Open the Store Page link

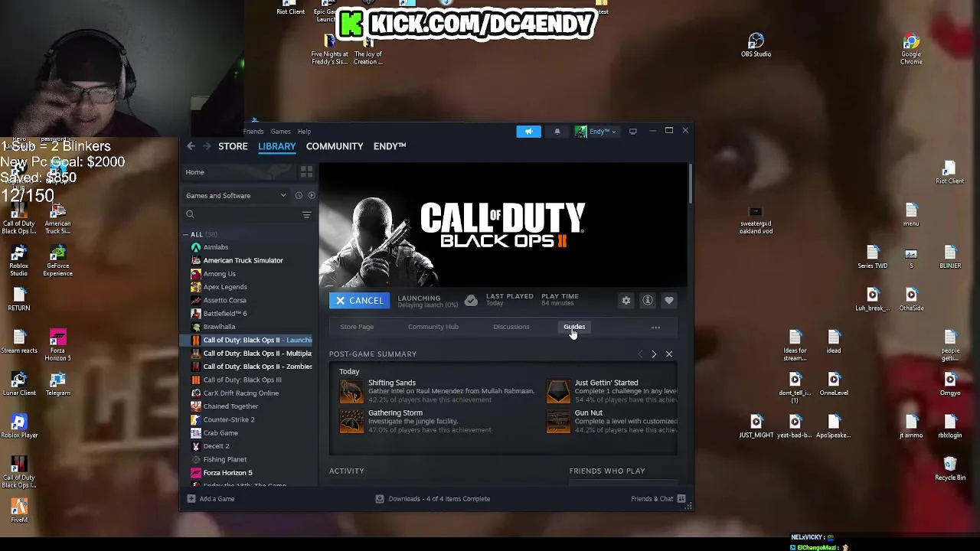click(357, 327)
